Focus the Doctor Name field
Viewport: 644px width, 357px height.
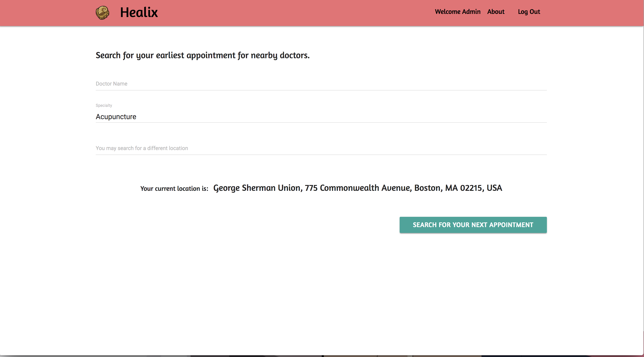click(x=321, y=84)
